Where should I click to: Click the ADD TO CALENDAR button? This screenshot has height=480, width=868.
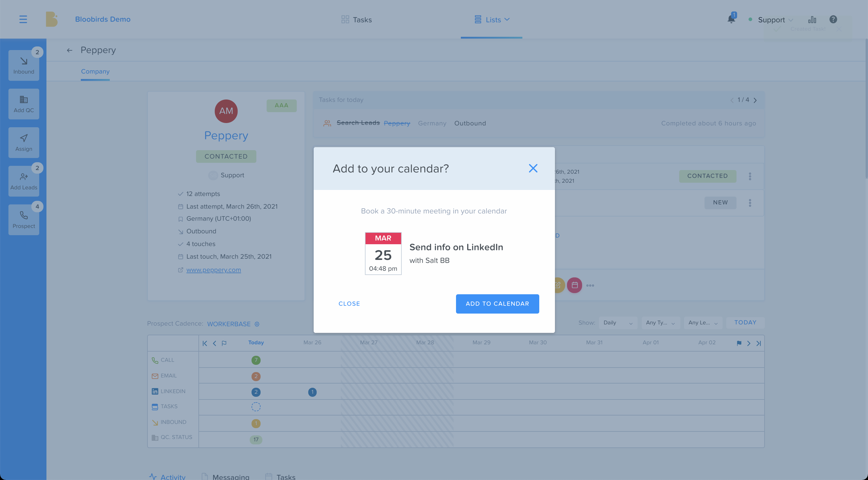[497, 304]
